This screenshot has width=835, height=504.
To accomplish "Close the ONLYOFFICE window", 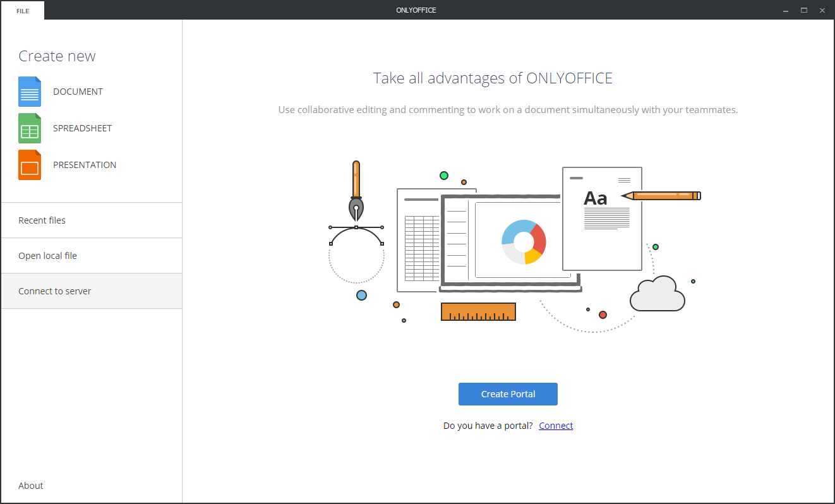I will 822,10.
